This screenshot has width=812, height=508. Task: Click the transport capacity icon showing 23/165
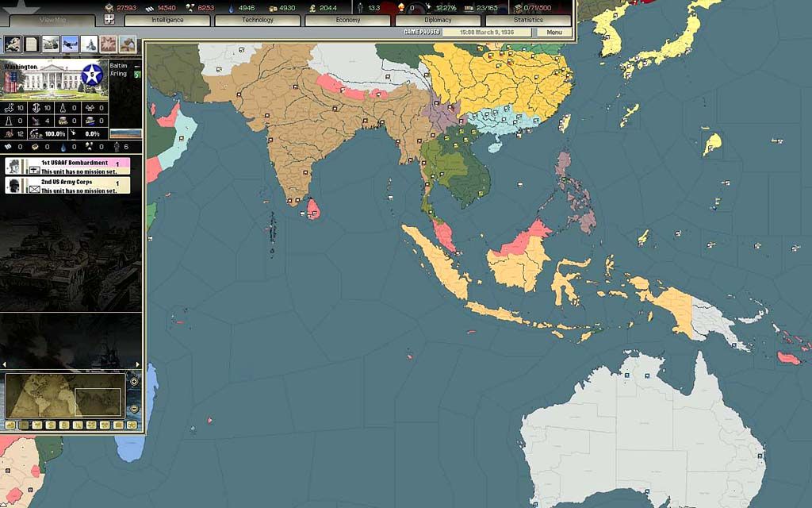coord(469,8)
